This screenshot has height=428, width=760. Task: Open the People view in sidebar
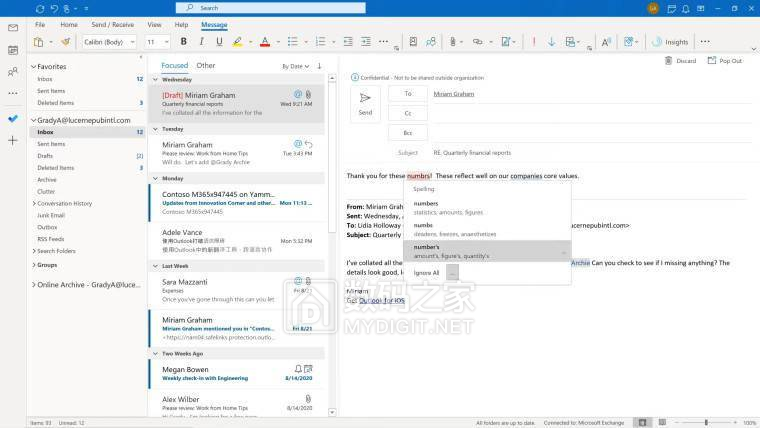pyautogui.click(x=13, y=72)
